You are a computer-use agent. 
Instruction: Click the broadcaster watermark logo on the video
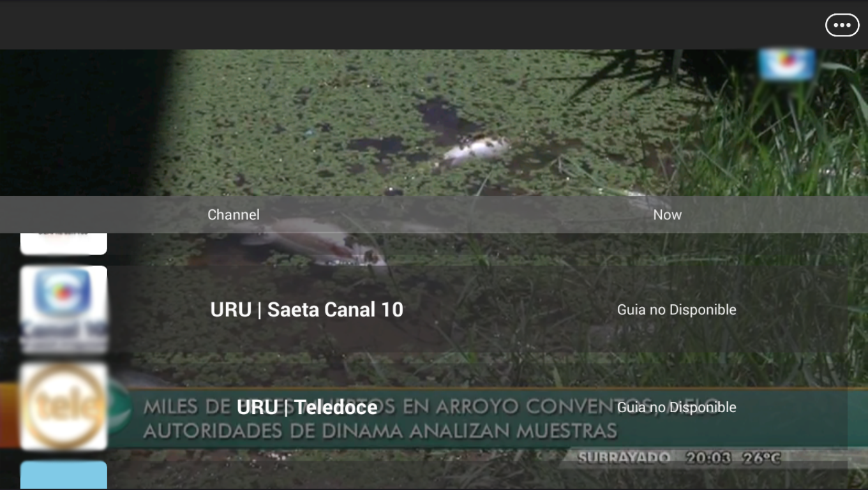tap(786, 64)
